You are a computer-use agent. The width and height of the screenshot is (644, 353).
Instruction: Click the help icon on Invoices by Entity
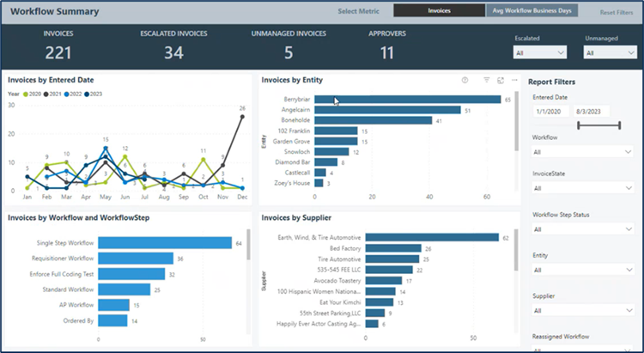[465, 80]
